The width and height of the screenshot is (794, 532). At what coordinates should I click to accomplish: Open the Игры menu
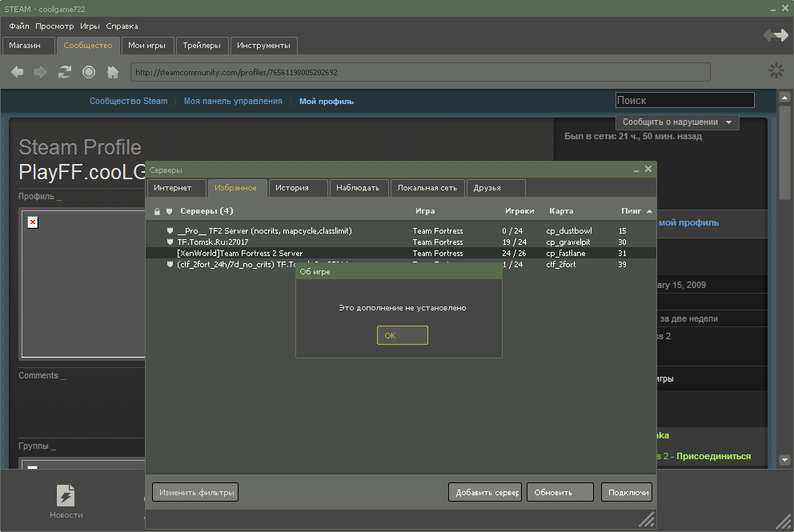[90, 26]
